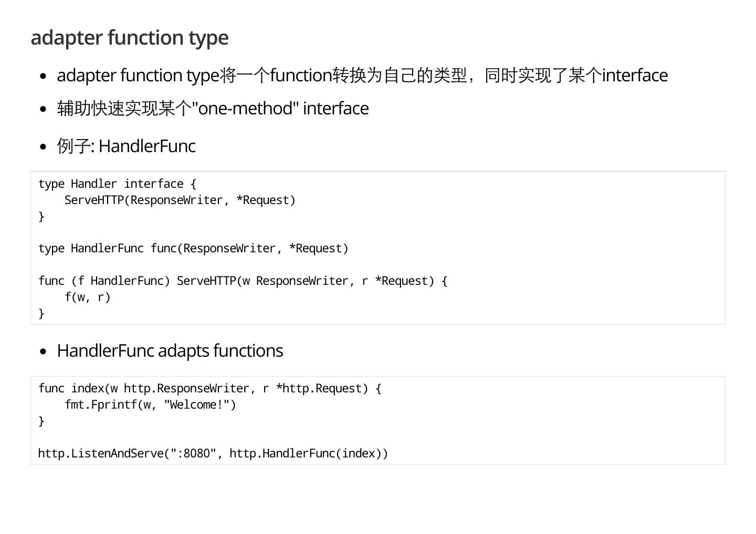Click the bullet dot before the first bullet

coord(43,76)
